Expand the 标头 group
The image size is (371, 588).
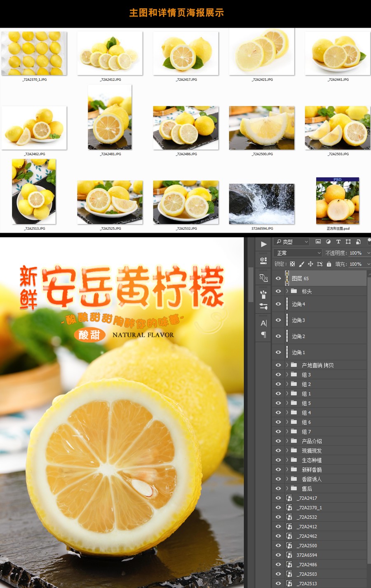(x=287, y=291)
